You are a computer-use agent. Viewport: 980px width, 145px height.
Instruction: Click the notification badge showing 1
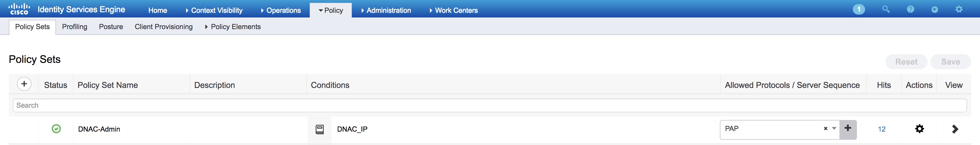tap(859, 10)
